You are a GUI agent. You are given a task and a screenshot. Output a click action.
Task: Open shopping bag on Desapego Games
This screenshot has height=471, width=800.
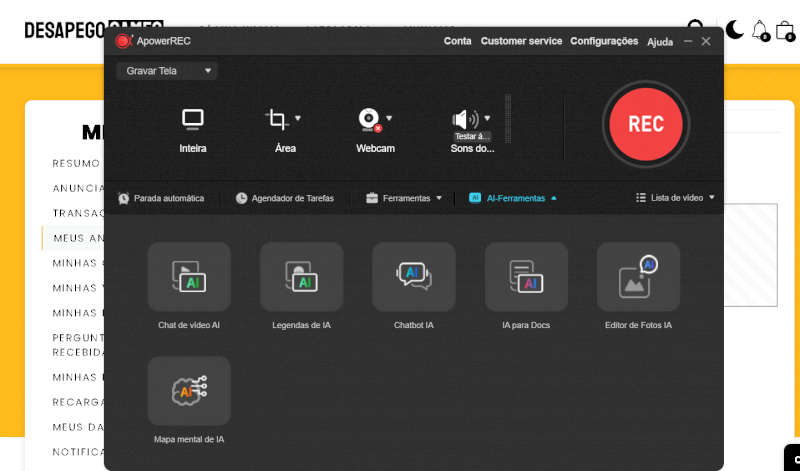785,31
